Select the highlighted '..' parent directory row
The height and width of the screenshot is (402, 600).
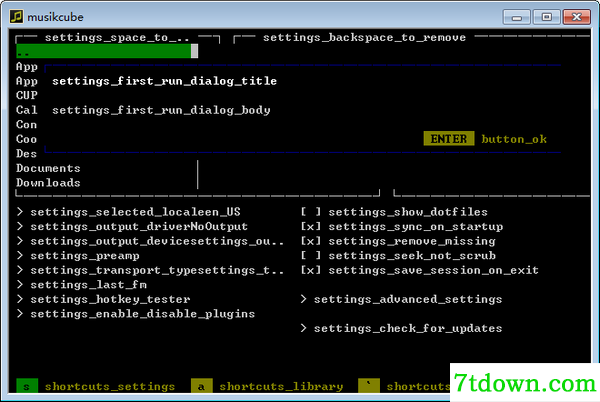(104, 51)
